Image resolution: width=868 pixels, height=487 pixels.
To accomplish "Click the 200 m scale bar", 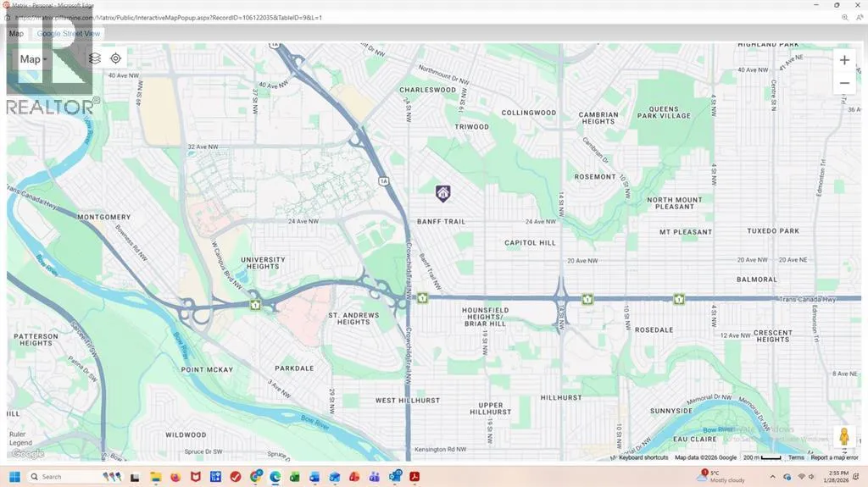I will tap(762, 457).
